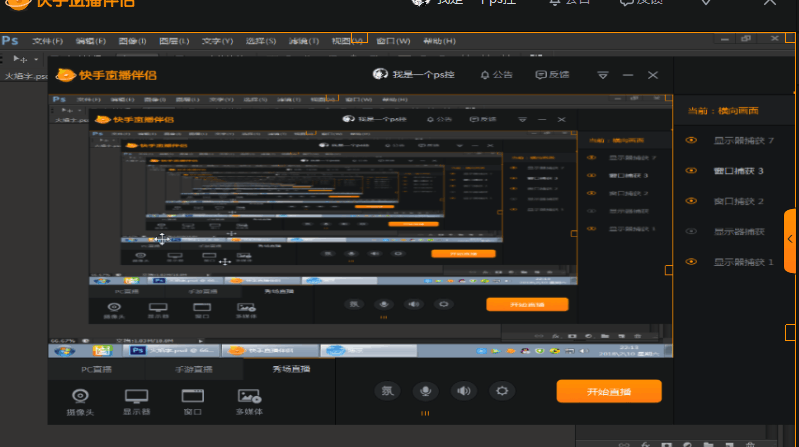Open the Move tool preset arrow in outermost Photoshop
Screen dimensions: 799x447
coord(36,60)
